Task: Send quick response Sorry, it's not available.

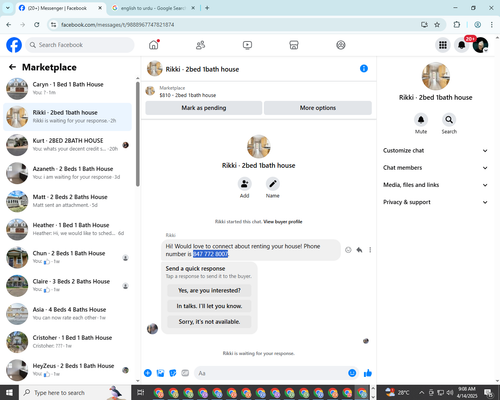Action: (x=209, y=322)
